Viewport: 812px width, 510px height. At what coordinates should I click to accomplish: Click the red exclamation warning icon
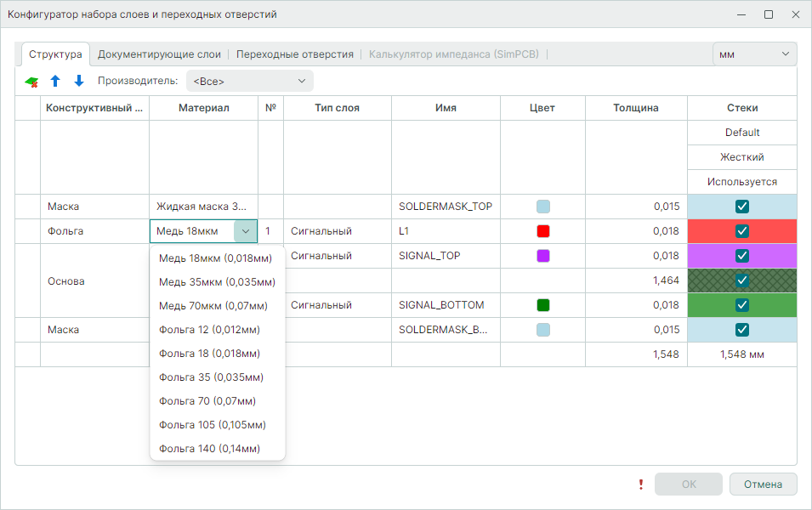click(x=641, y=484)
